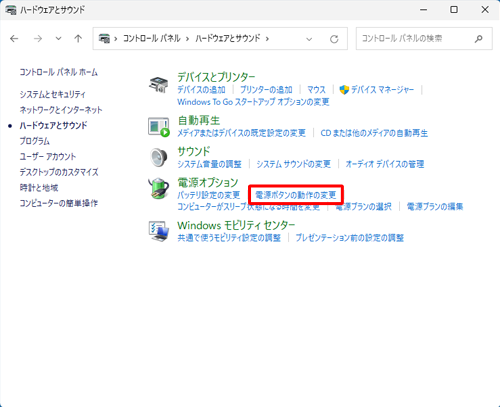This screenshot has height=407, width=500.
Task: Click オーディオ デバイスの管理 link
Action: coord(385,164)
